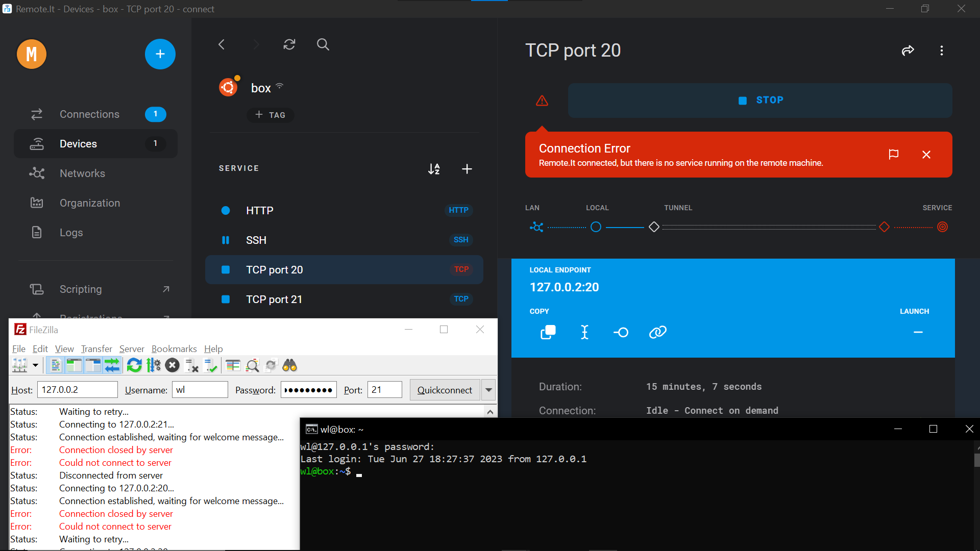Click the Password field in FileZilla

(x=309, y=390)
